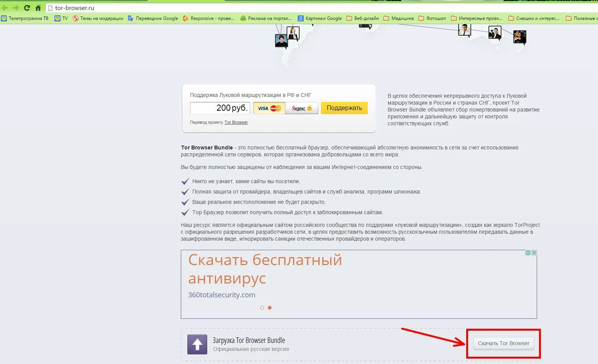This screenshot has height=364, width=598.
Task: Open the 360totalsecurity.com ad link
Action: (x=221, y=295)
